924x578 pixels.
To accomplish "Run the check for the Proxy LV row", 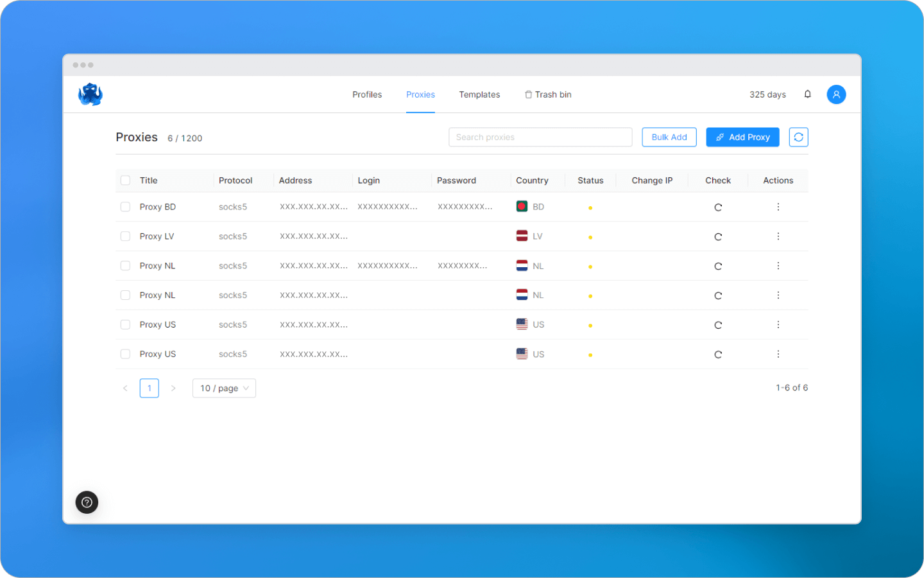I will pyautogui.click(x=718, y=237).
